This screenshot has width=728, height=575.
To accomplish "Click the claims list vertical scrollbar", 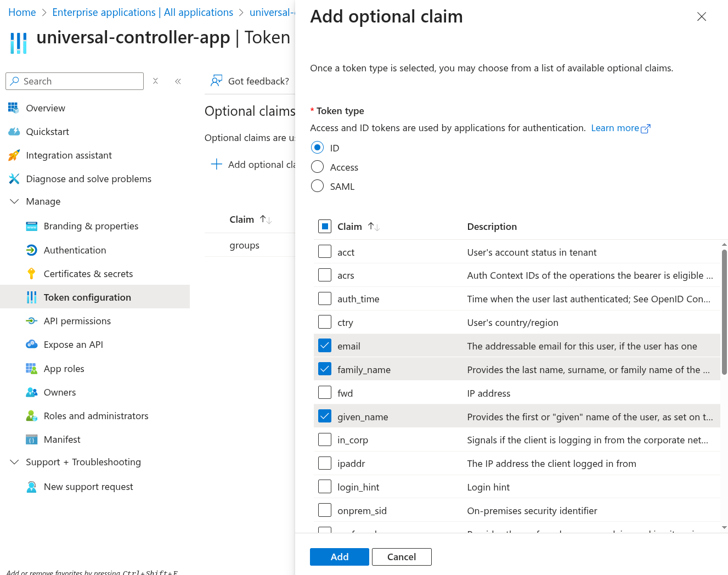I will [x=724, y=313].
